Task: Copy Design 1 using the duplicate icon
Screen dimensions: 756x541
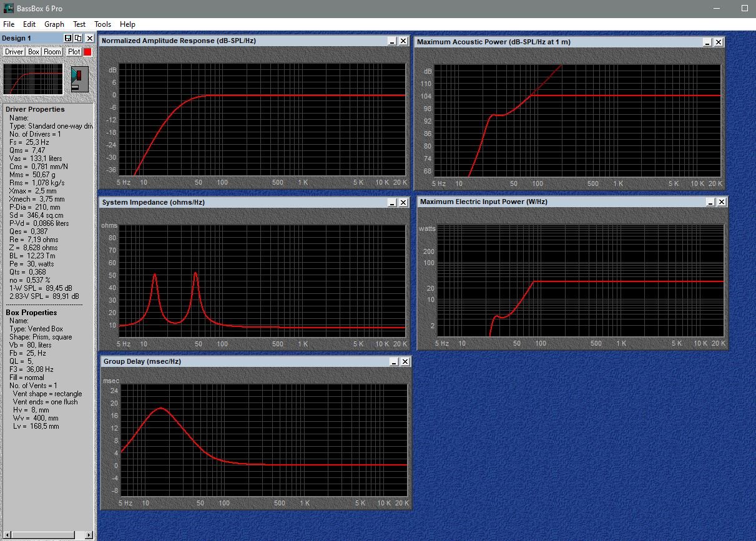Action: click(x=78, y=38)
